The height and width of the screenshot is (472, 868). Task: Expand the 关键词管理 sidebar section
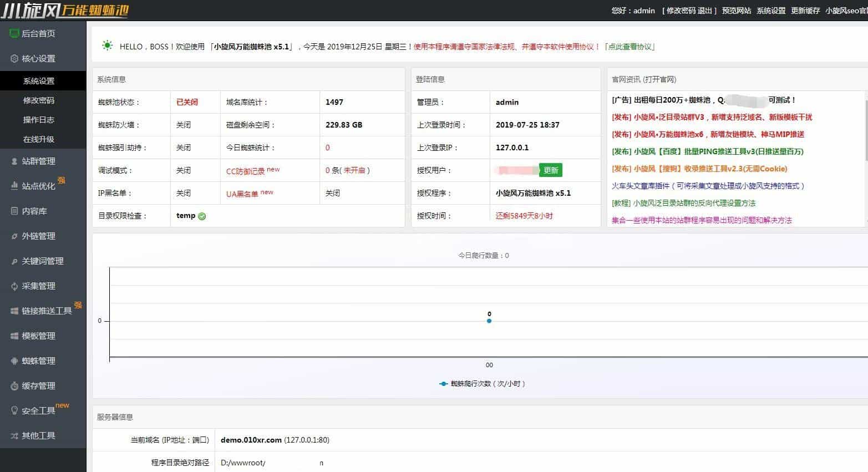[42, 261]
